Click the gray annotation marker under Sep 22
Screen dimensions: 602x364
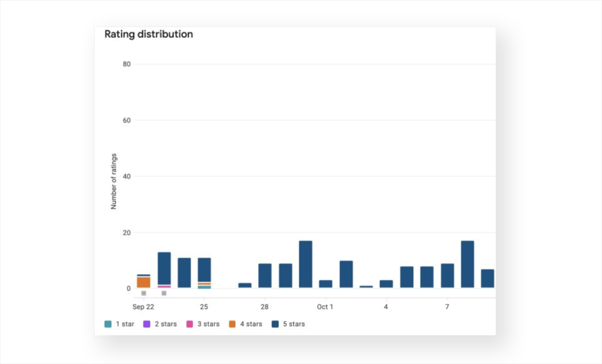143,294
